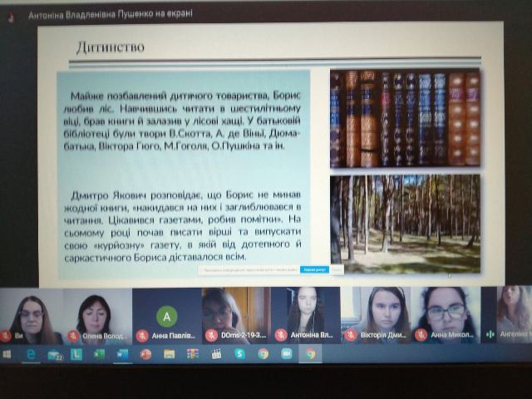The height and width of the screenshot is (399, 532).
Task: Open File Explorer folder icon
Action: pyautogui.click(x=169, y=354)
